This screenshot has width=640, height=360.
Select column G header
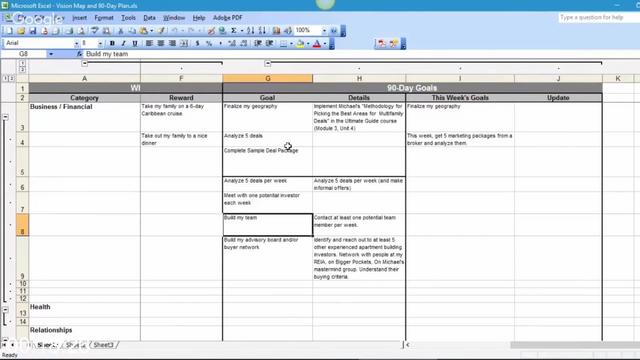pyautogui.click(x=267, y=78)
